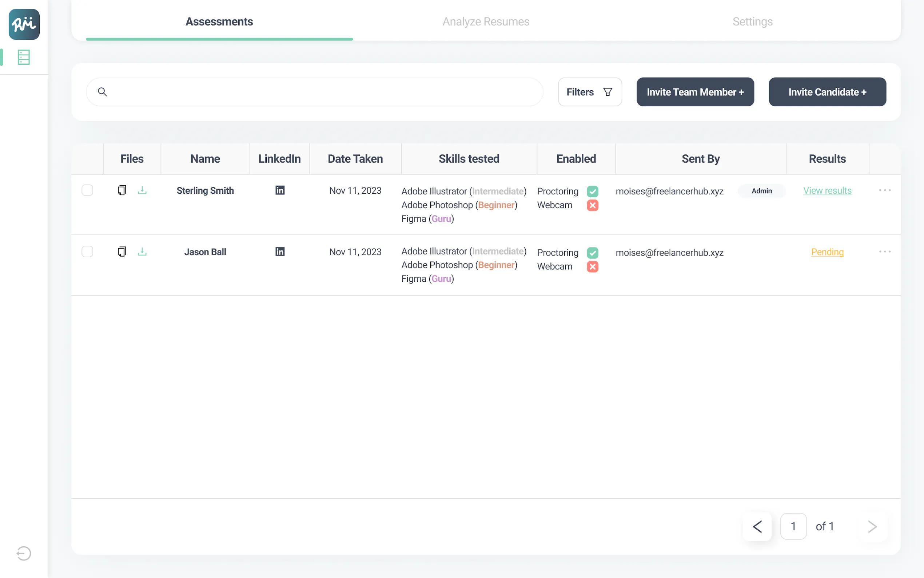Click the app logo in sidebar

click(24, 24)
